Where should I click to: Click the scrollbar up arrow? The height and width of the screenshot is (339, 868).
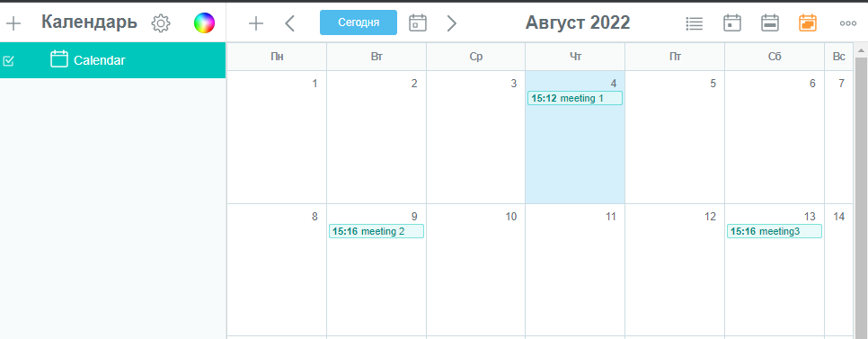tap(861, 51)
